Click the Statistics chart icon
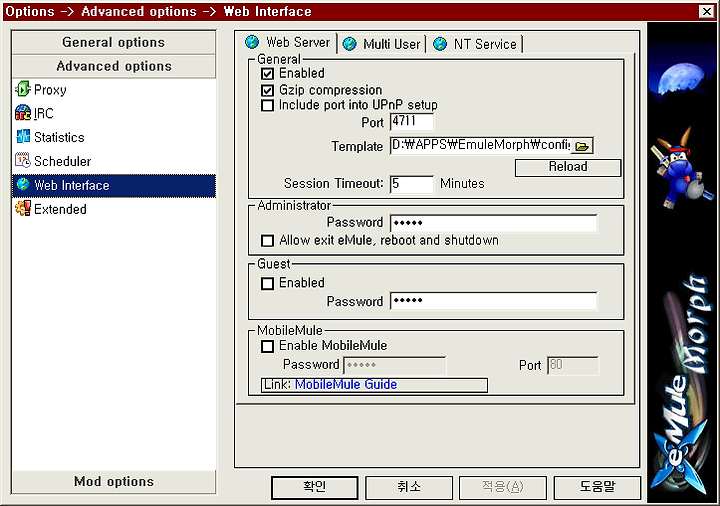 click(22, 137)
